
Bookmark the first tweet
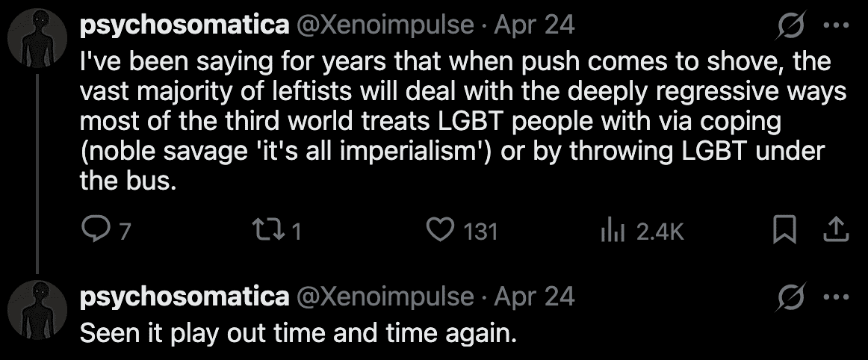(x=784, y=231)
